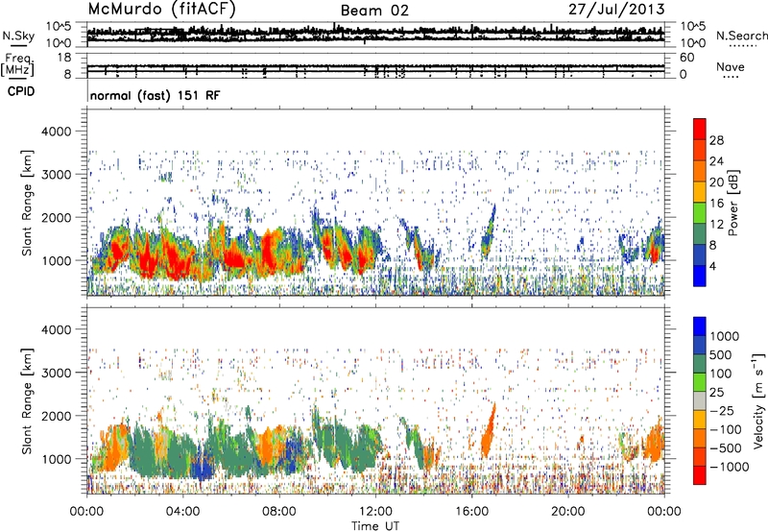Click the "04:00" time tick label

182,512
